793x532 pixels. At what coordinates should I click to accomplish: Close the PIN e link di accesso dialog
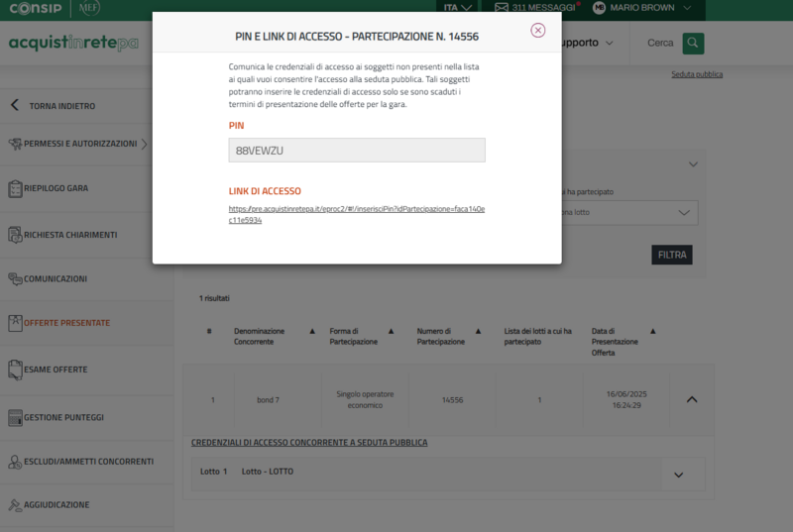[x=537, y=31]
